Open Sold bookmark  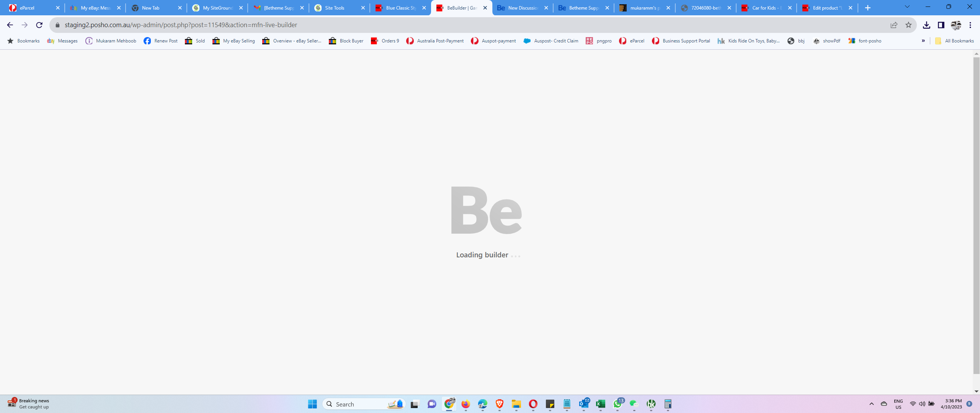[x=195, y=41]
